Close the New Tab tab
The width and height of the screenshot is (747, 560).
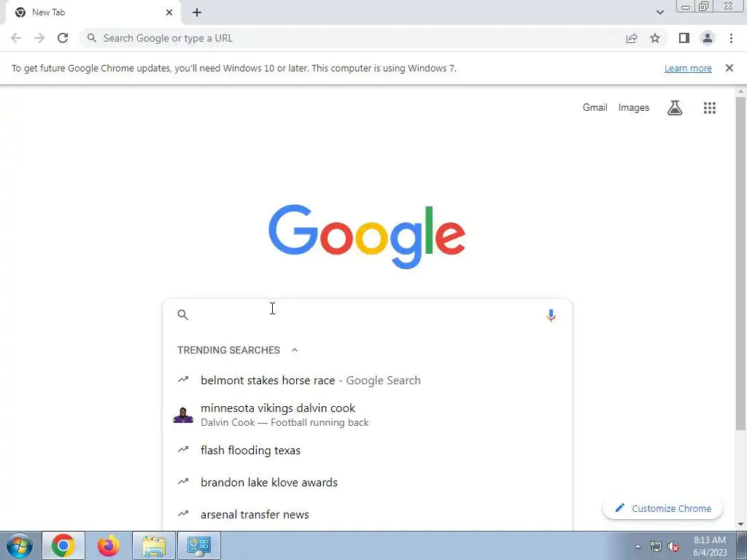169,12
